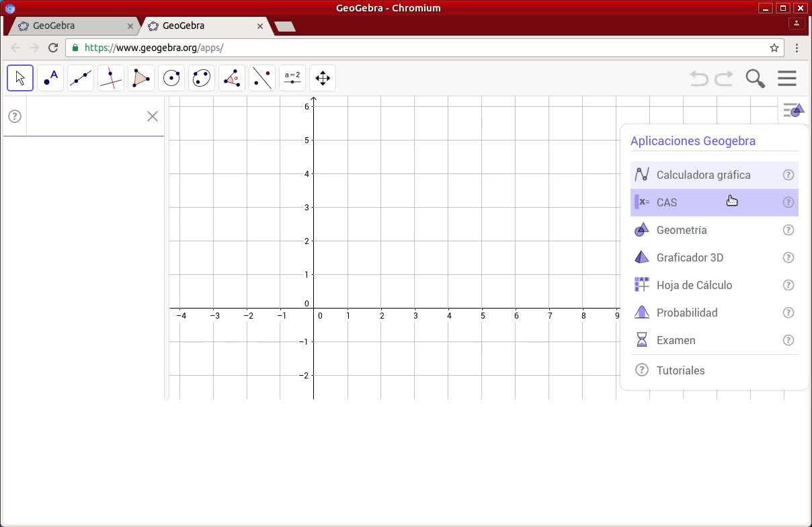Select the Line through two points tool
812x527 pixels.
pos(81,78)
